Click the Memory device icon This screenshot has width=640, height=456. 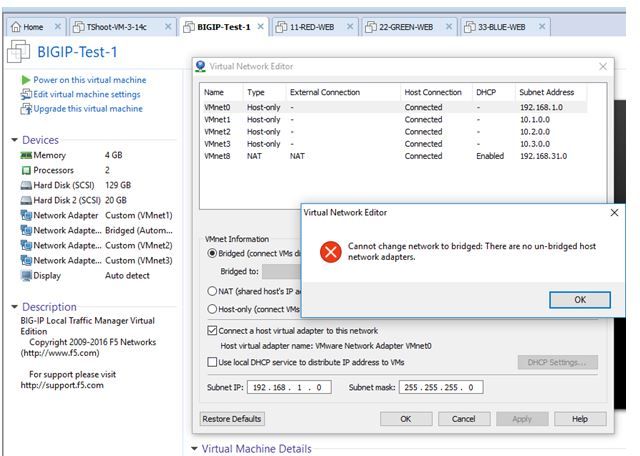26,156
